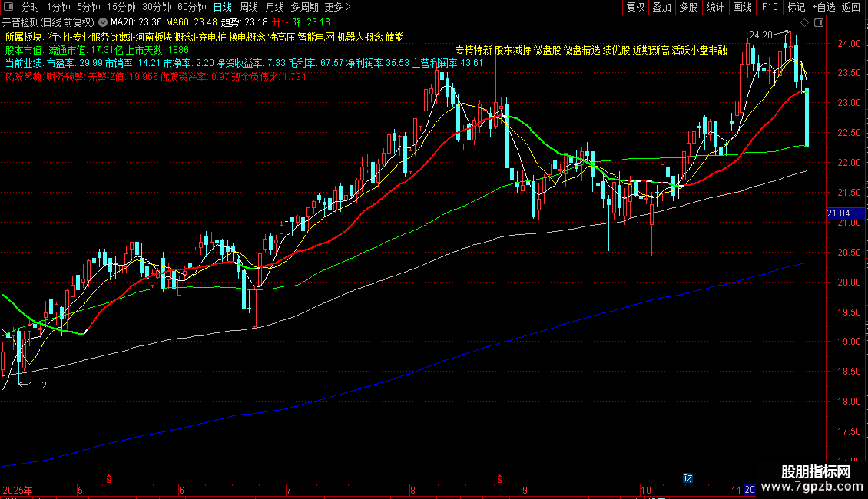Viewport: 868px width, 499px height.
Task: Click the 统计 statistics button
Action: point(715,7)
